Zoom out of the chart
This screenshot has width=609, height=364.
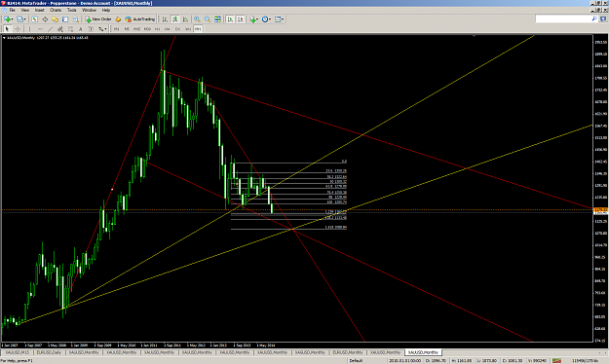(x=208, y=19)
